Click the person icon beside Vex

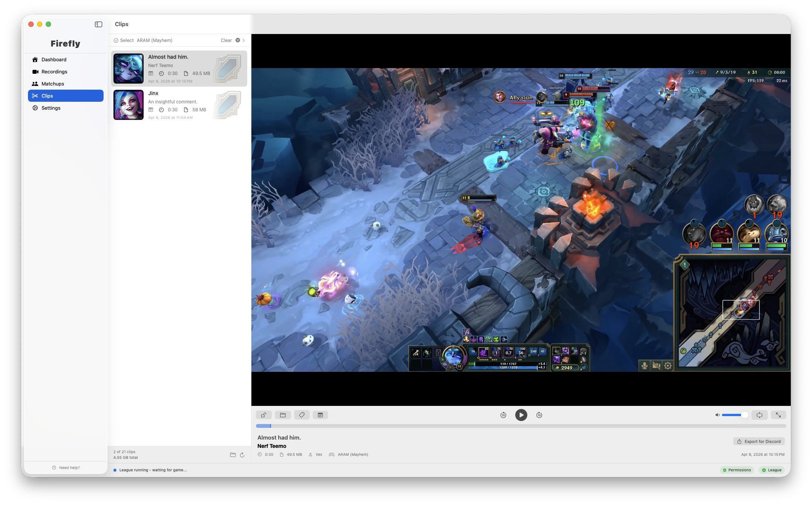pos(310,454)
